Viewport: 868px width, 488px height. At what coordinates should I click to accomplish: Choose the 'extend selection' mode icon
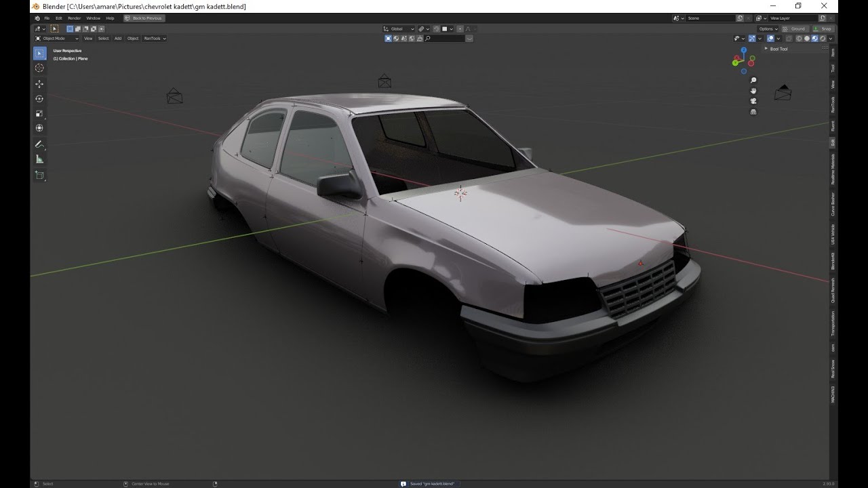(x=78, y=29)
